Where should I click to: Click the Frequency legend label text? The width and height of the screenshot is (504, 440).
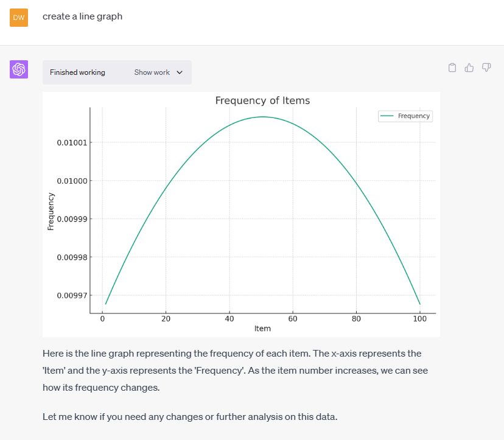(414, 116)
